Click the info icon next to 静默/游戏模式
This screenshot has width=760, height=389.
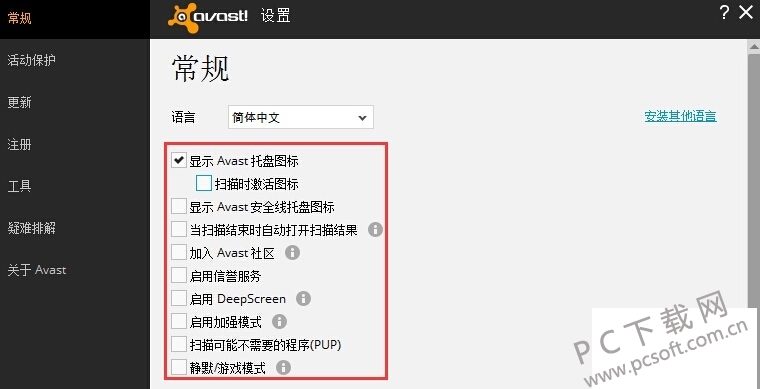pos(283,368)
